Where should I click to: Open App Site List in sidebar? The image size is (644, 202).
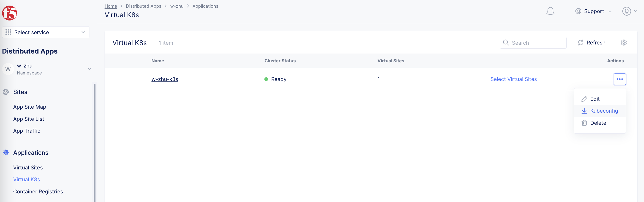coord(29,119)
